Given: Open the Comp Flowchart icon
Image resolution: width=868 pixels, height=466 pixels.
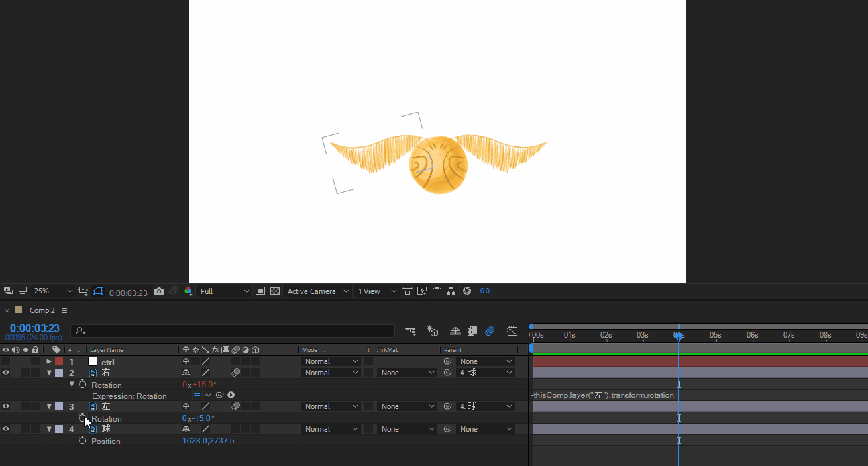Looking at the screenshot, I should (x=451, y=291).
